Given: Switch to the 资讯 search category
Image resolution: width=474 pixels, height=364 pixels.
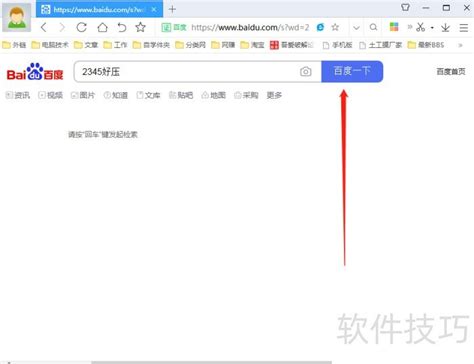Looking at the screenshot, I should (18, 95).
